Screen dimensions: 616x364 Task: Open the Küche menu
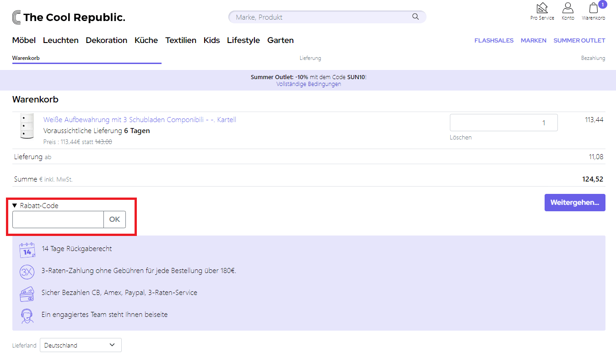[x=146, y=40]
